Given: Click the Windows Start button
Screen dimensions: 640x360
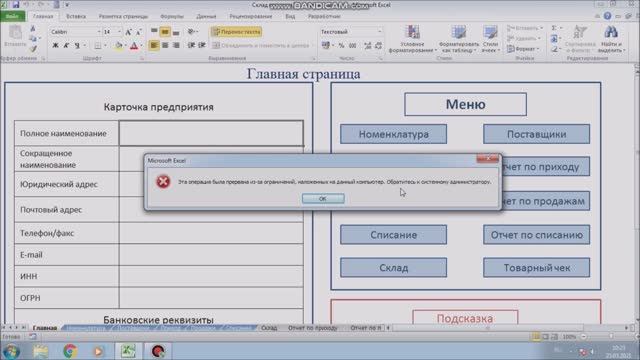Looking at the screenshot, I should [11, 351].
